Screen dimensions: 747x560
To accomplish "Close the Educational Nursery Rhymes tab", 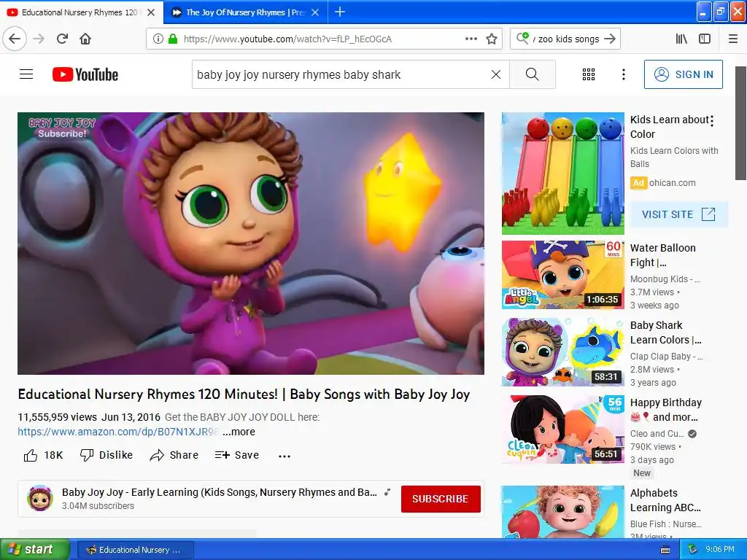I will [151, 12].
